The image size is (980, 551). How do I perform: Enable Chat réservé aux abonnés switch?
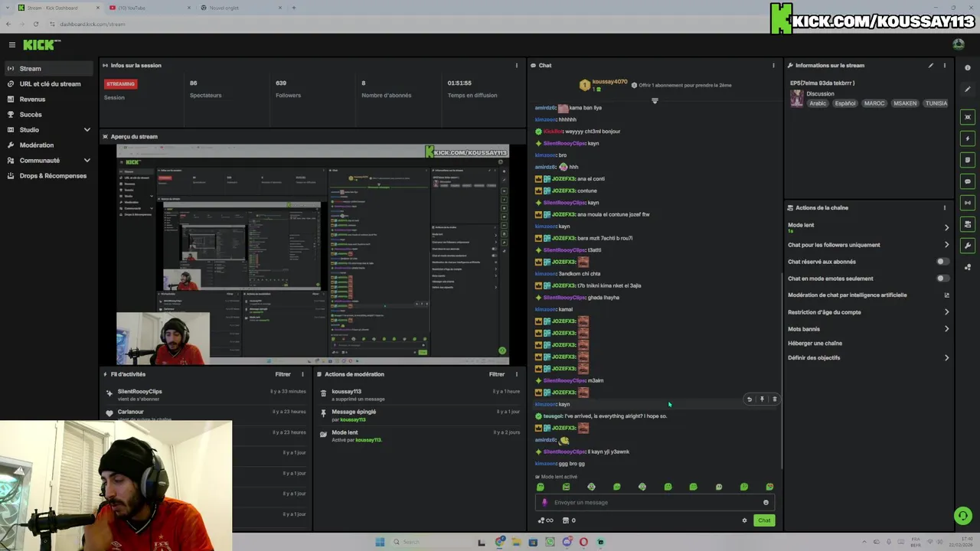pos(942,262)
